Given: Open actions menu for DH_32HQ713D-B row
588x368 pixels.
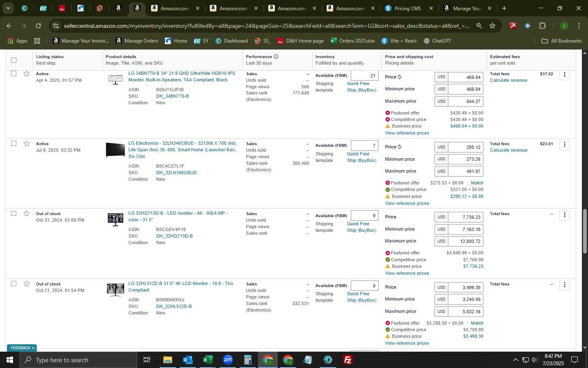Looking at the screenshot, I should (564, 215).
